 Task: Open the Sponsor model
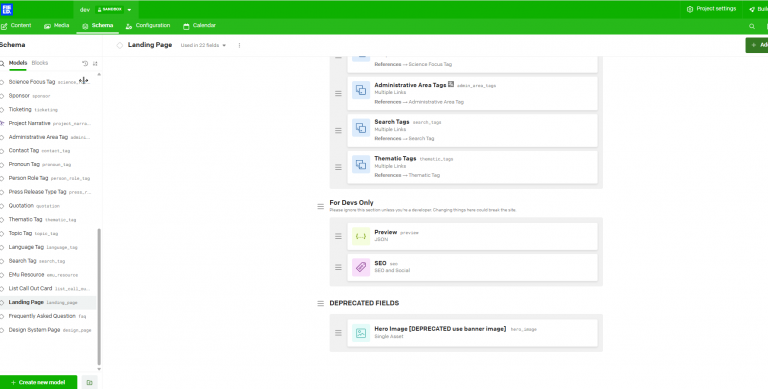point(48,96)
